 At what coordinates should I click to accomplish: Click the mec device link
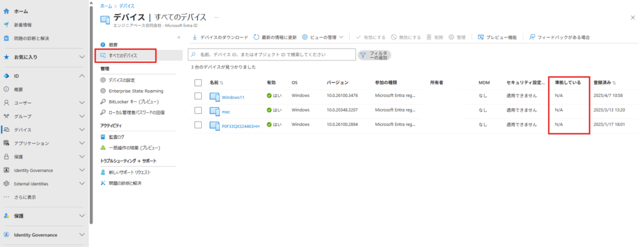pyautogui.click(x=226, y=112)
